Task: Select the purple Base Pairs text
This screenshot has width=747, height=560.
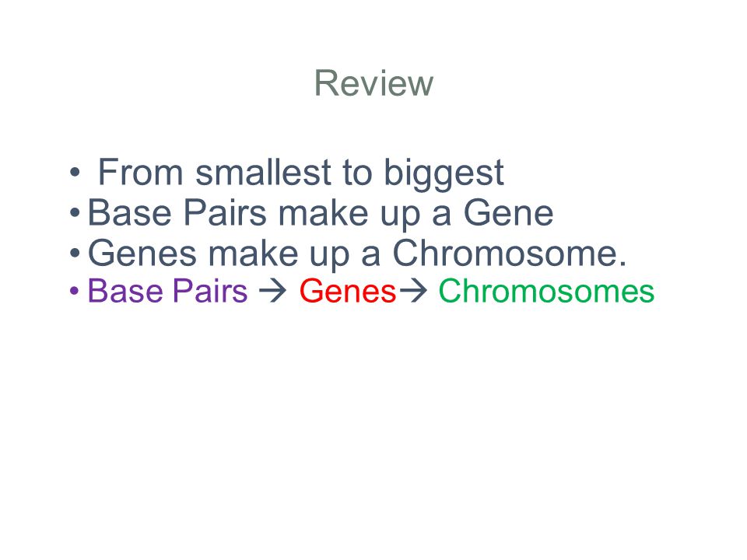Action: [168, 291]
